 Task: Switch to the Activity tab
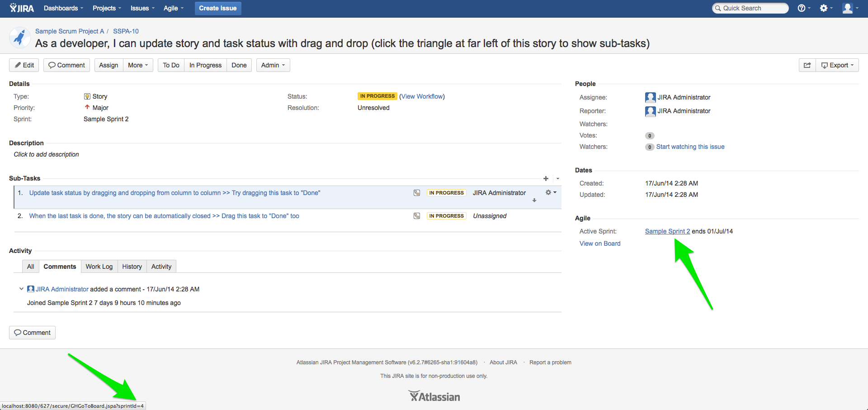(x=161, y=267)
